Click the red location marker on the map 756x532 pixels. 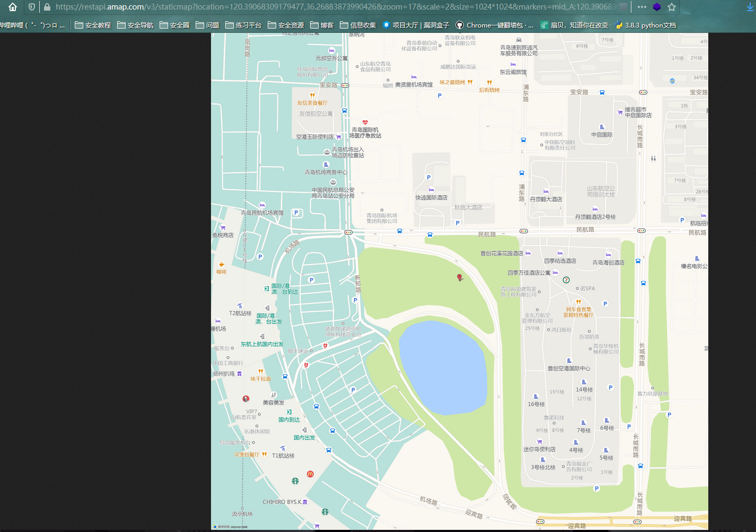click(x=459, y=277)
